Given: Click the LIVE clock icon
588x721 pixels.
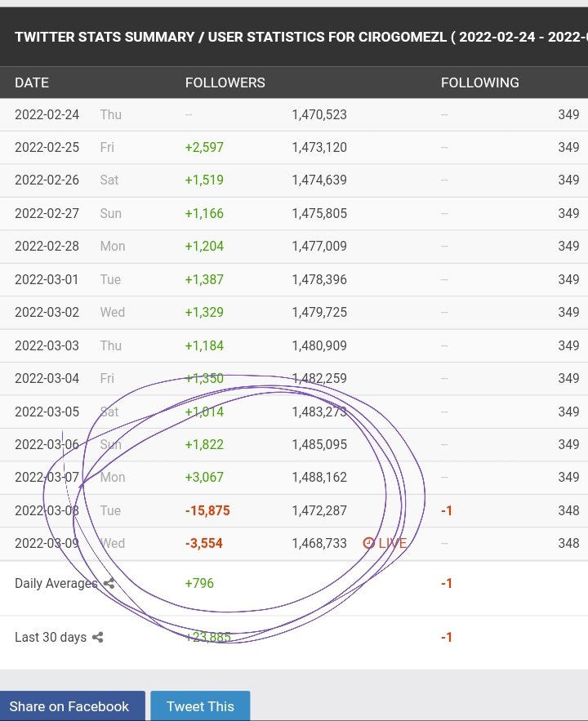Looking at the screenshot, I should (x=368, y=543).
